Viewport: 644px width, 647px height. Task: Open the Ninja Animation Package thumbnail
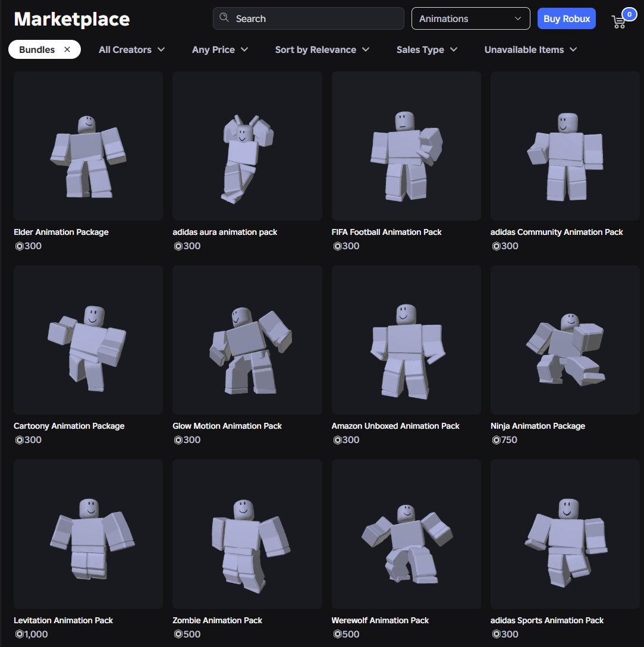(x=565, y=340)
